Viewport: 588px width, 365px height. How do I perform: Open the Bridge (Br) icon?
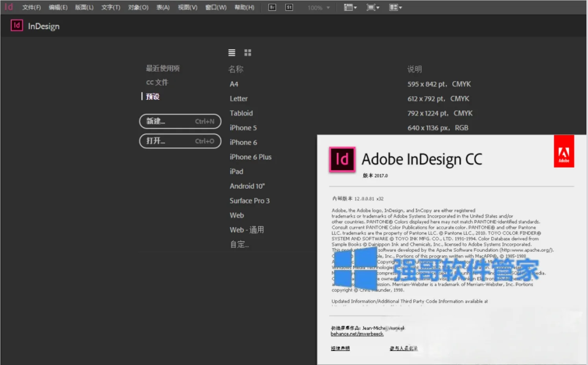coord(272,7)
